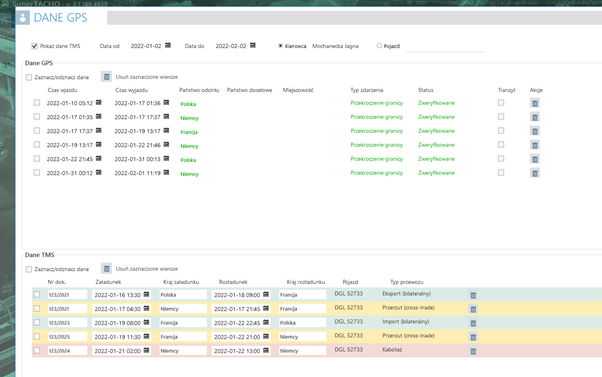Click Data od value 2022-01-02
This screenshot has height=377, width=602.
[146, 46]
